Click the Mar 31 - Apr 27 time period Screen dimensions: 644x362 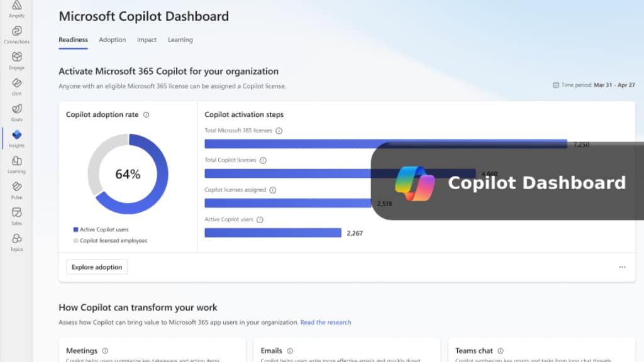coord(614,85)
